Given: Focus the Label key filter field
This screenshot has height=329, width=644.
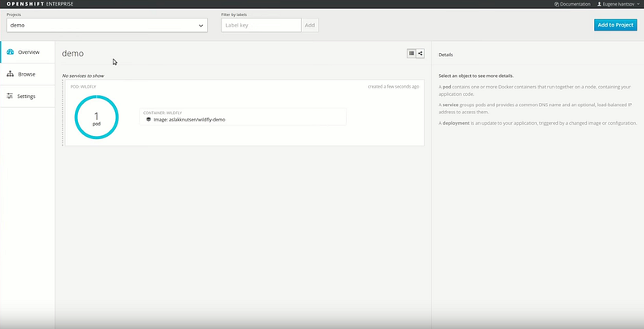Looking at the screenshot, I should 261,25.
